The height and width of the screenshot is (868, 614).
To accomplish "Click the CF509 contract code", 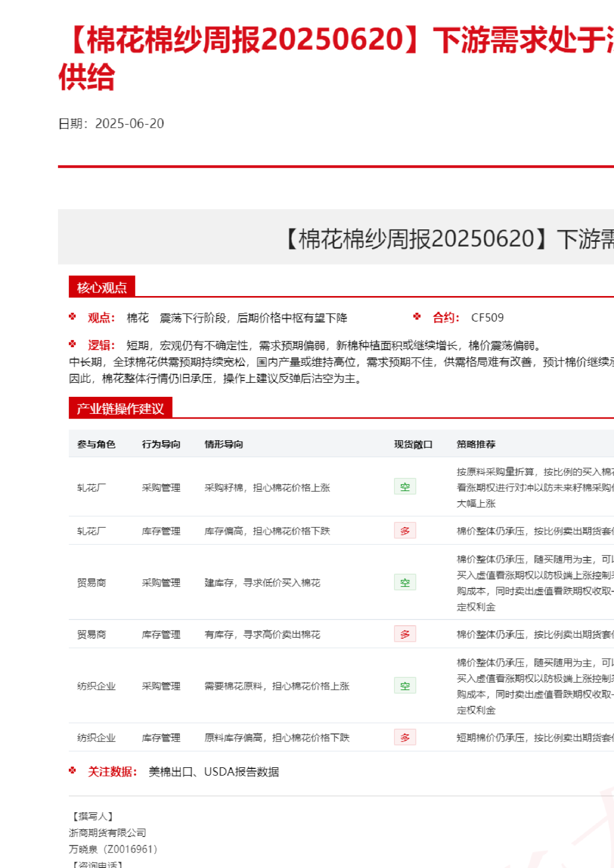I will pos(487,318).
